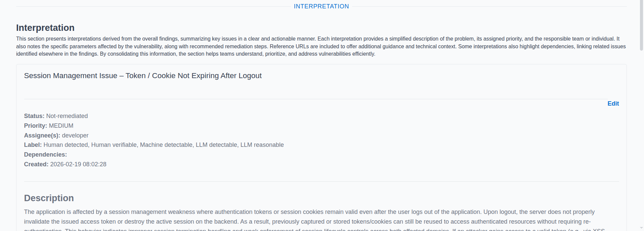Viewport: 644px width, 231px height.
Task: Open the INTERPRETATION section header link
Action: pos(321,6)
